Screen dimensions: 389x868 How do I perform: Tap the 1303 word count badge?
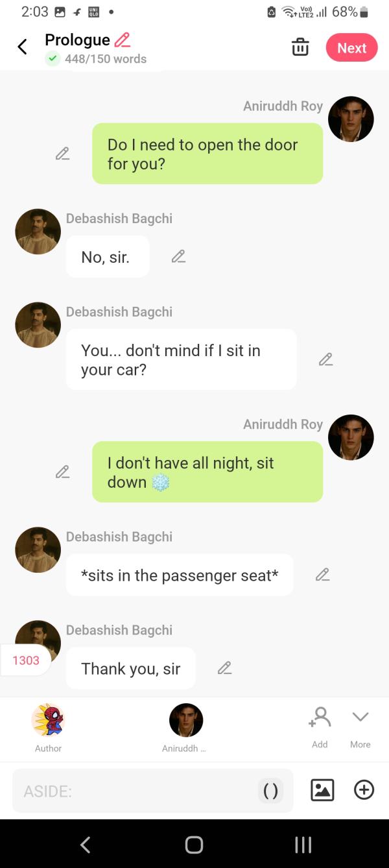coord(26,660)
